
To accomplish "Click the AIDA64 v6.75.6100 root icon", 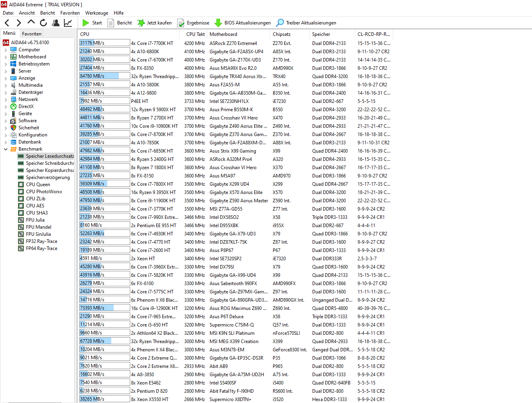I will 6,43.
